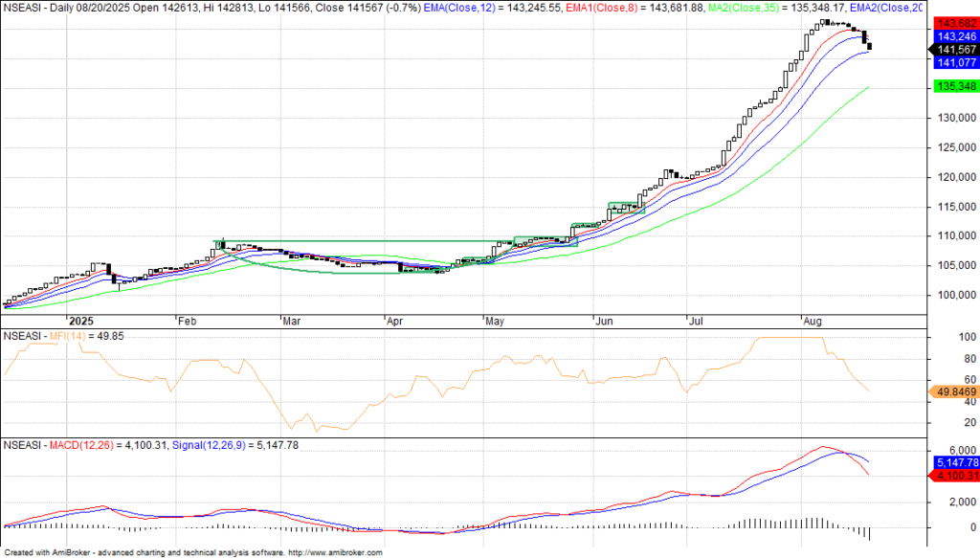Click the red 4,100.31 MACD value marker
Viewport: 980px width, 558px height.
pos(953,475)
